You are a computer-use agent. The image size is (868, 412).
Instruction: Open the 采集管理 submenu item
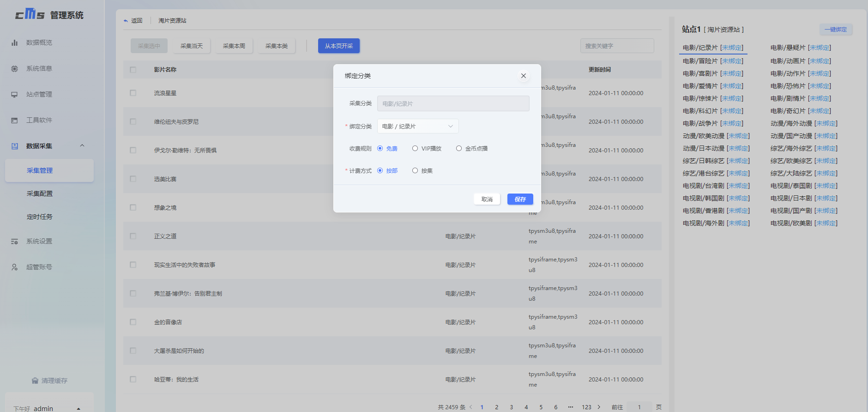pos(49,170)
